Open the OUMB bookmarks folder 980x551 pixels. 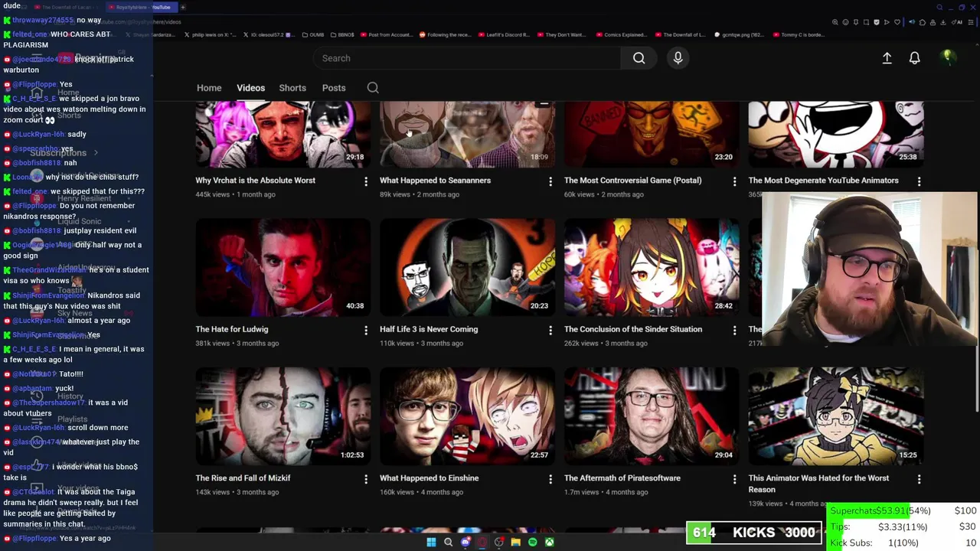coord(313,34)
